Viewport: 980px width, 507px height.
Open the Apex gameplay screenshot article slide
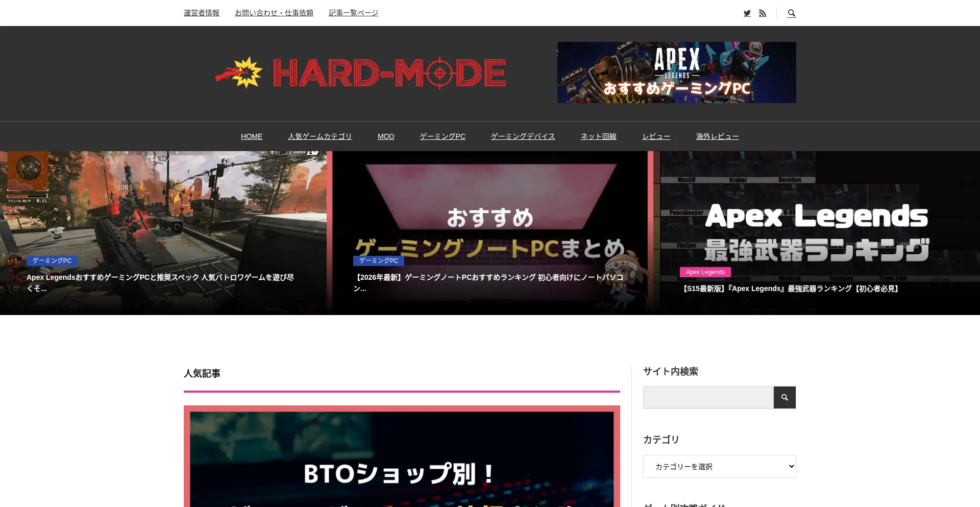[163, 233]
